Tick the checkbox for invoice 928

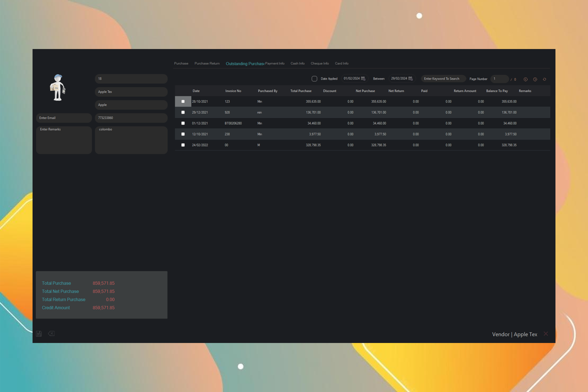tap(183, 112)
